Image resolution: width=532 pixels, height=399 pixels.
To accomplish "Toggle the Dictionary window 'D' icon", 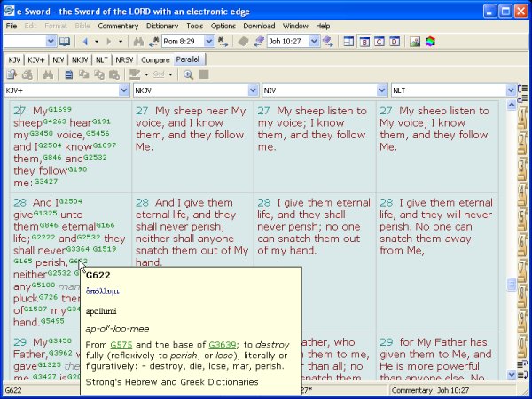I will (395, 42).
